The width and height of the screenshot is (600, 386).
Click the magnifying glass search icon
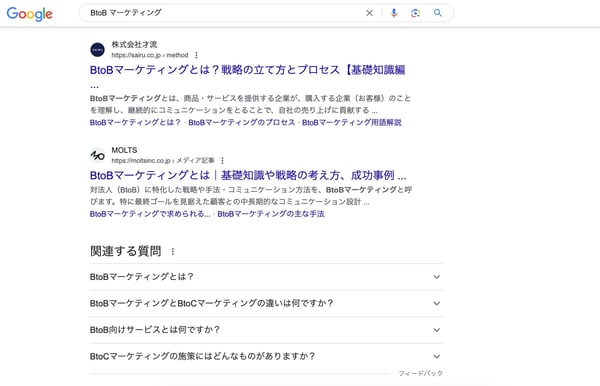tap(438, 13)
